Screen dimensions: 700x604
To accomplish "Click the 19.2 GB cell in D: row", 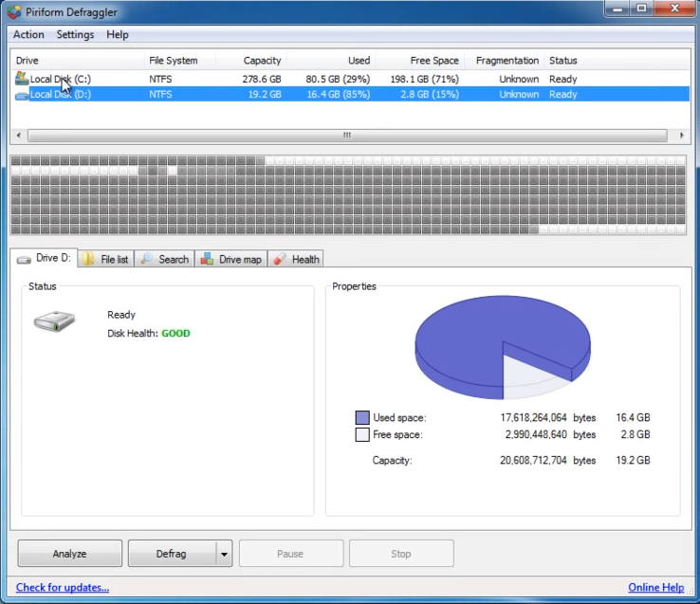I will (265, 94).
